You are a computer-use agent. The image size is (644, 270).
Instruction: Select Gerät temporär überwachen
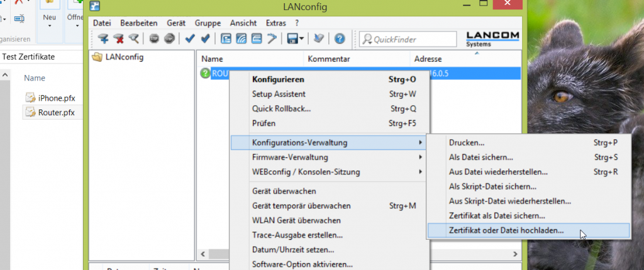(x=330, y=206)
